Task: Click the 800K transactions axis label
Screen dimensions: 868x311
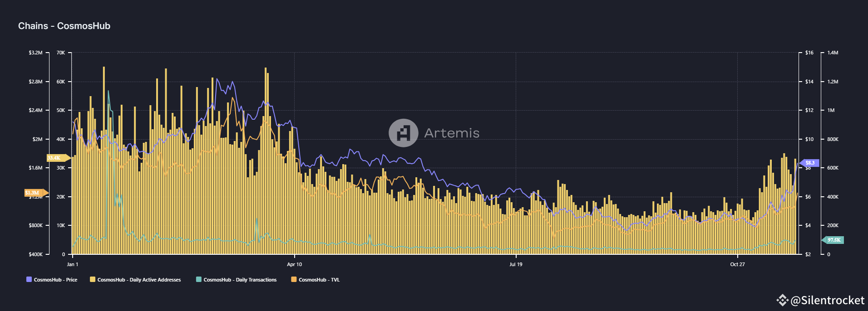Action: coord(833,139)
